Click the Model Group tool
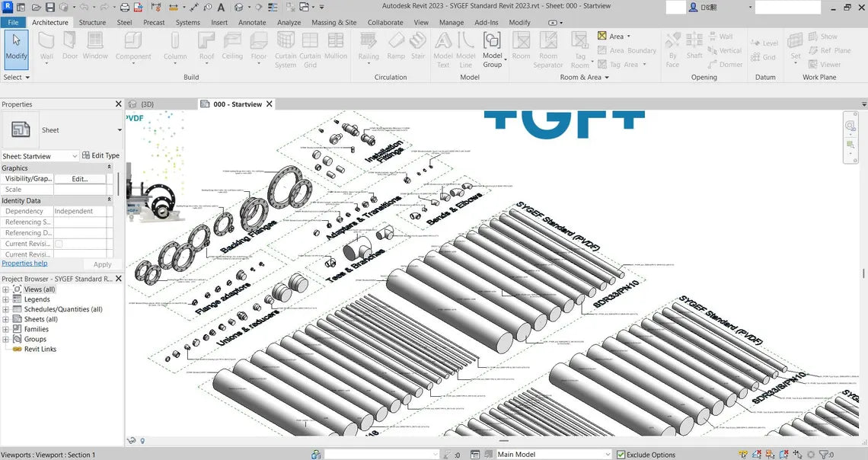The image size is (868, 460). pos(492,50)
